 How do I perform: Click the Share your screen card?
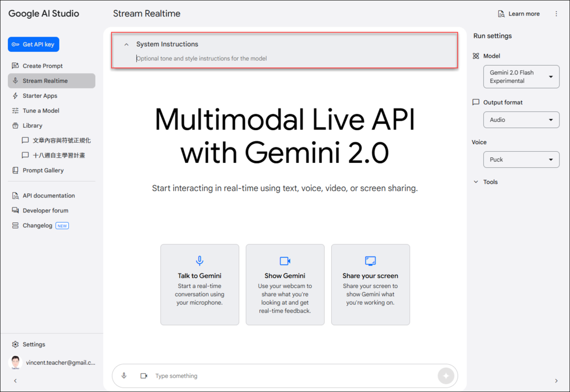pyautogui.click(x=370, y=285)
